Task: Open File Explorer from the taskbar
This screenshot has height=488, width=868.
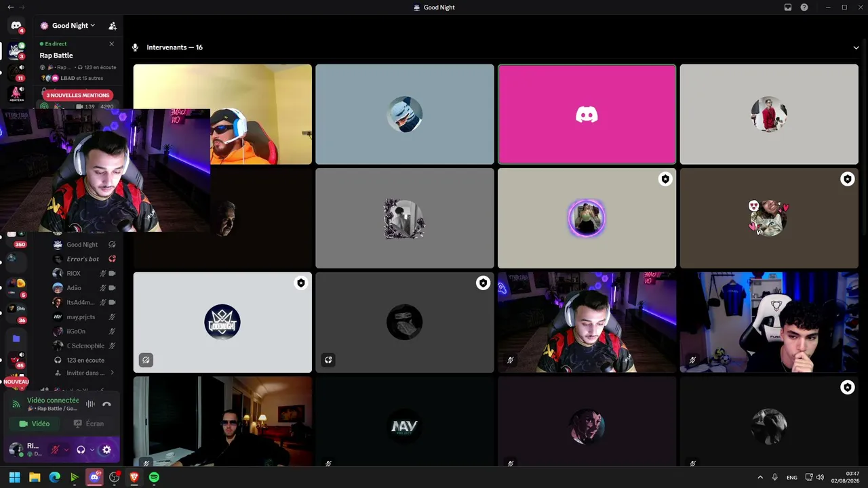Action: [x=35, y=477]
